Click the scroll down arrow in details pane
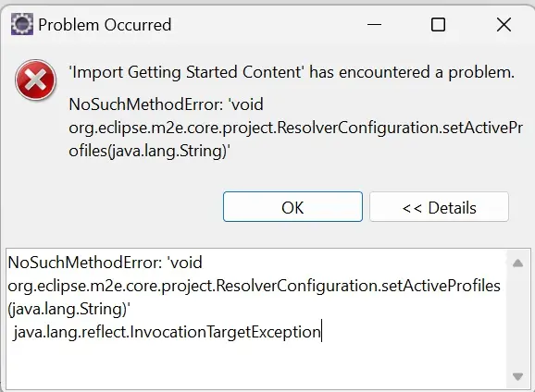535x392 pixels. (518, 376)
